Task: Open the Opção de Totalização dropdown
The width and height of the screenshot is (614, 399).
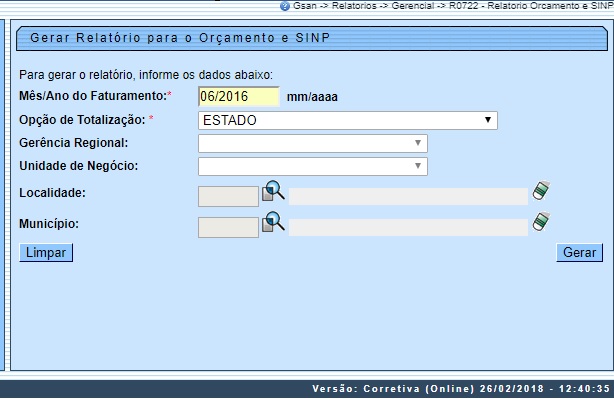Action: pos(348,120)
